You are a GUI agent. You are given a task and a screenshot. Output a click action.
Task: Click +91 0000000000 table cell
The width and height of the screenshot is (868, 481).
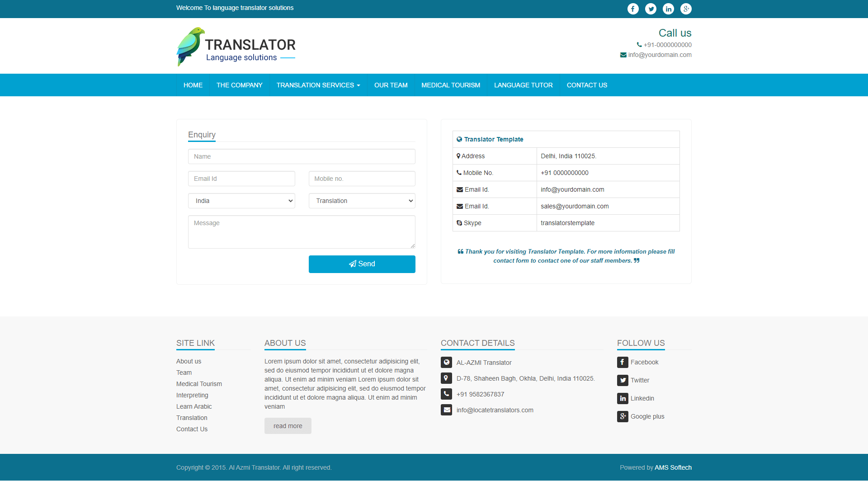[608, 173]
